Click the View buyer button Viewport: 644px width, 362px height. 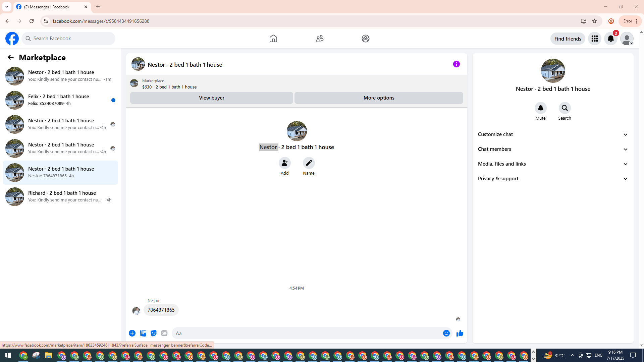[212, 98]
